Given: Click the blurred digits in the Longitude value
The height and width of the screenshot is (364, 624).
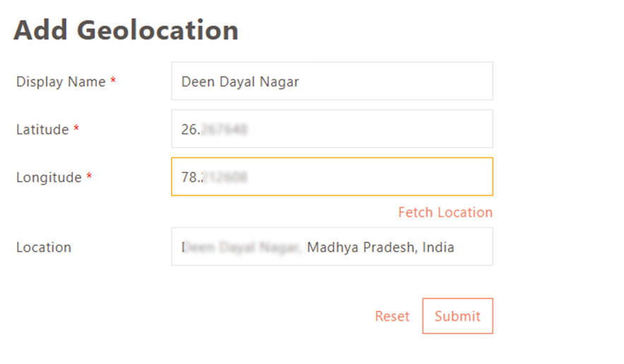Looking at the screenshot, I should 225,177.
